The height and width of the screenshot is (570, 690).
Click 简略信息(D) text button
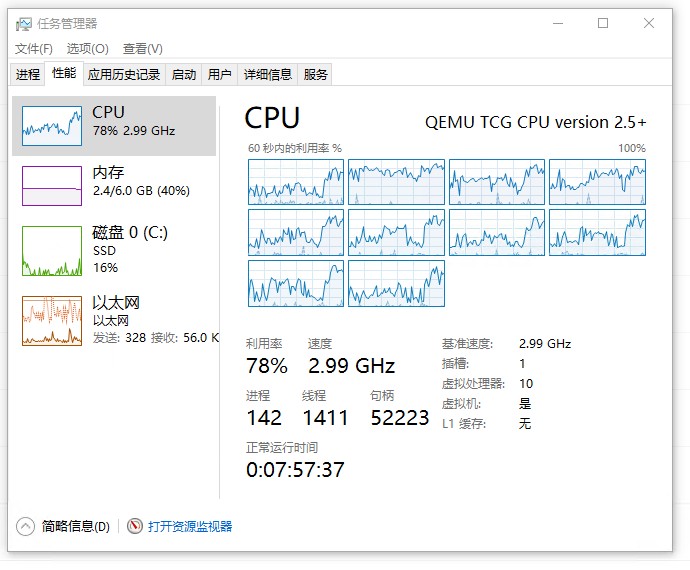coord(76,526)
